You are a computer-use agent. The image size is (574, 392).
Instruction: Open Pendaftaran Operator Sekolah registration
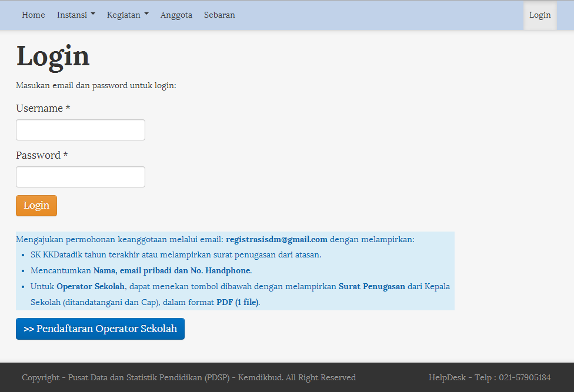[x=99, y=329]
